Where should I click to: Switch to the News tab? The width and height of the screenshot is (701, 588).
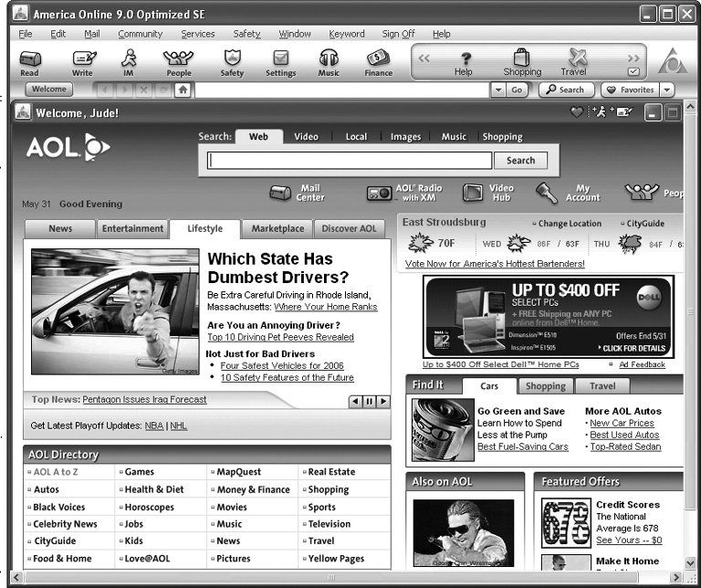pos(60,228)
